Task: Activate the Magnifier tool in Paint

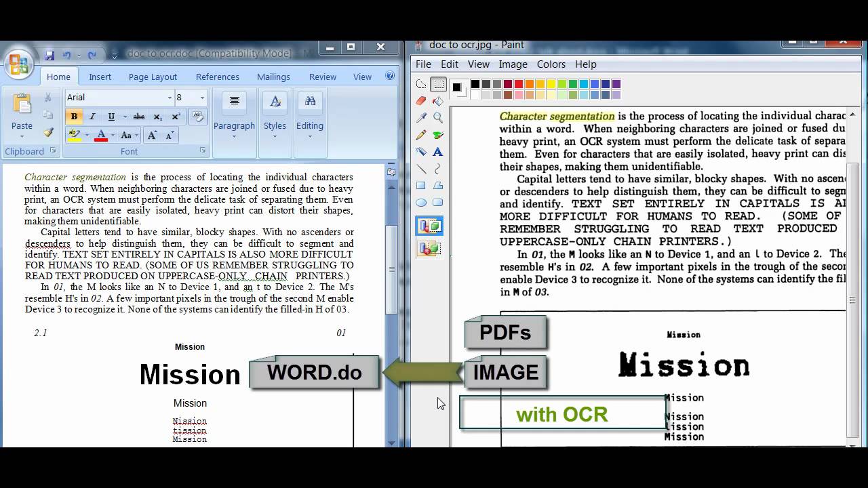Action: pyautogui.click(x=438, y=118)
